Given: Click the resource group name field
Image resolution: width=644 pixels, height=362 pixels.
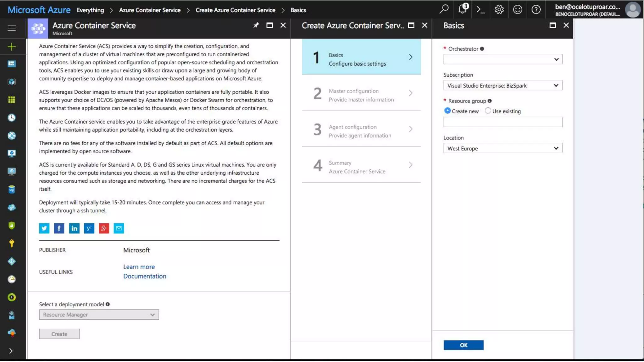Looking at the screenshot, I should click(502, 122).
